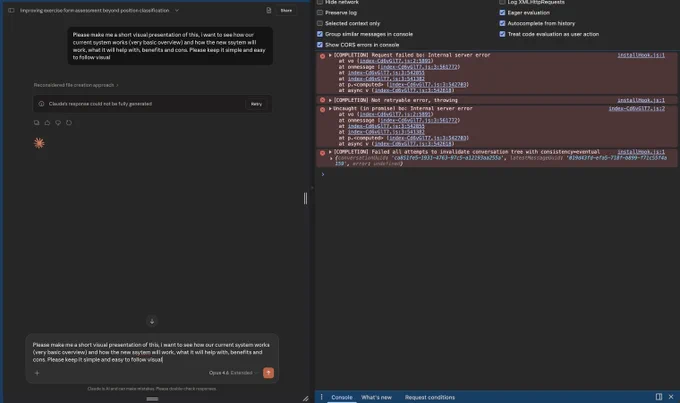Screen dimensions: 680x403
Task: Toggle the Claude sidebar panel icon
Action: point(11,10)
